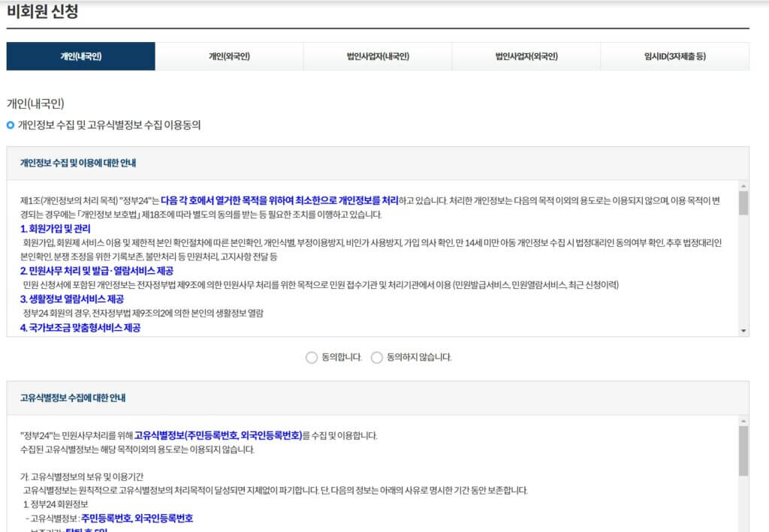
Task: Click the heading 4. 국가보조금 맞춤형서비스 제공
Action: tap(80, 328)
